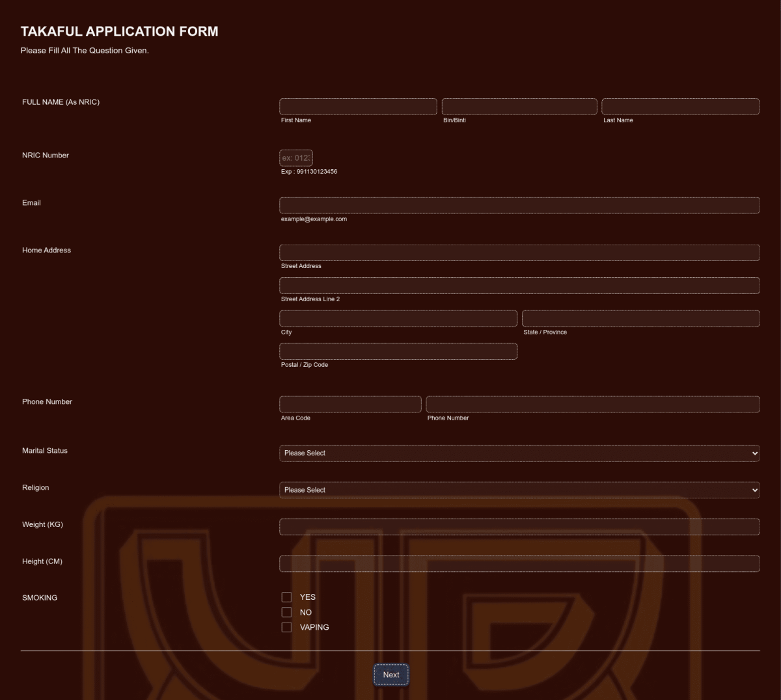The height and width of the screenshot is (700, 781).
Task: Click the Street Address field
Action: point(519,252)
